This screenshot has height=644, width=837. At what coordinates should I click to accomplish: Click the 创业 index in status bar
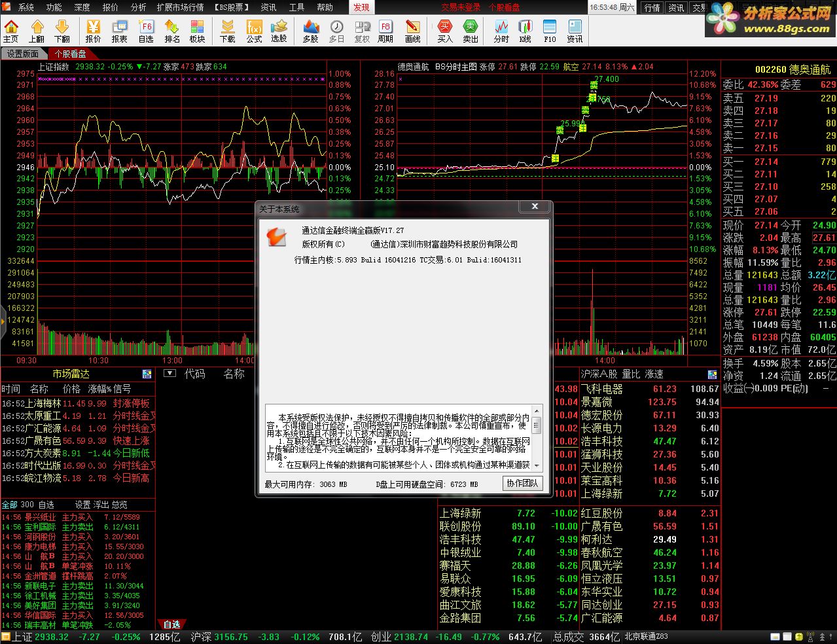381,637
